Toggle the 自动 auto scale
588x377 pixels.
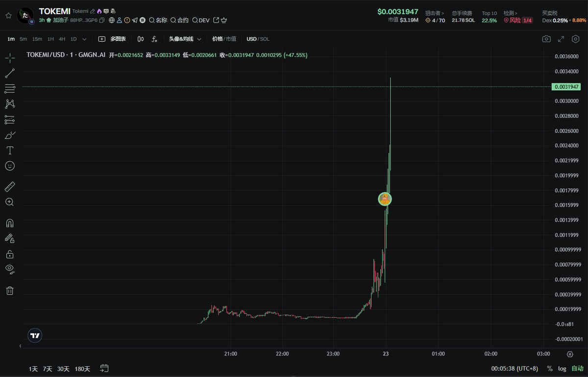click(577, 369)
